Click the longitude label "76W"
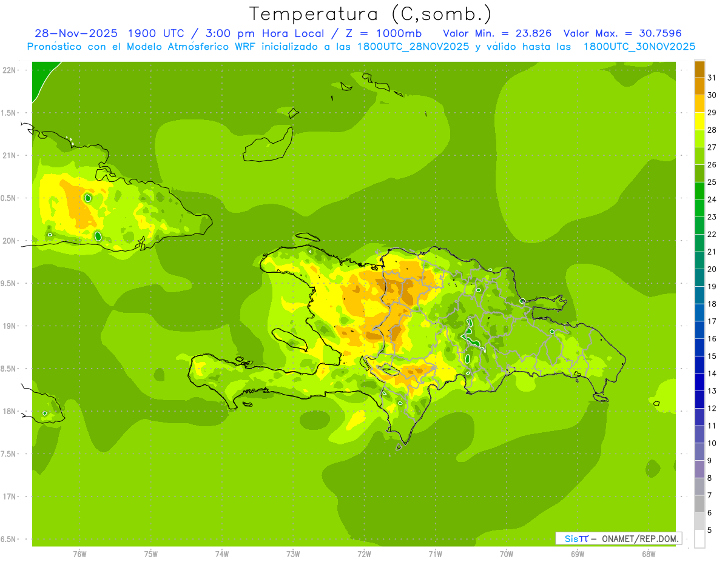Viewport: 728px width, 562px height. pos(79,554)
